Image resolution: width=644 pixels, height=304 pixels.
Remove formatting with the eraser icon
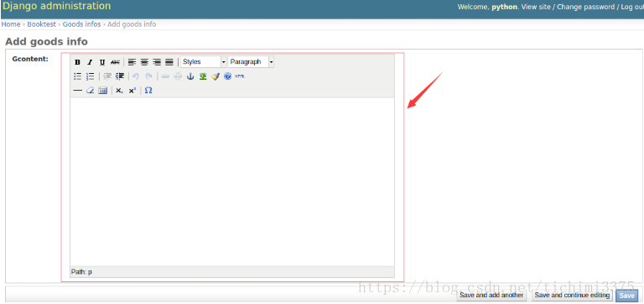90,90
